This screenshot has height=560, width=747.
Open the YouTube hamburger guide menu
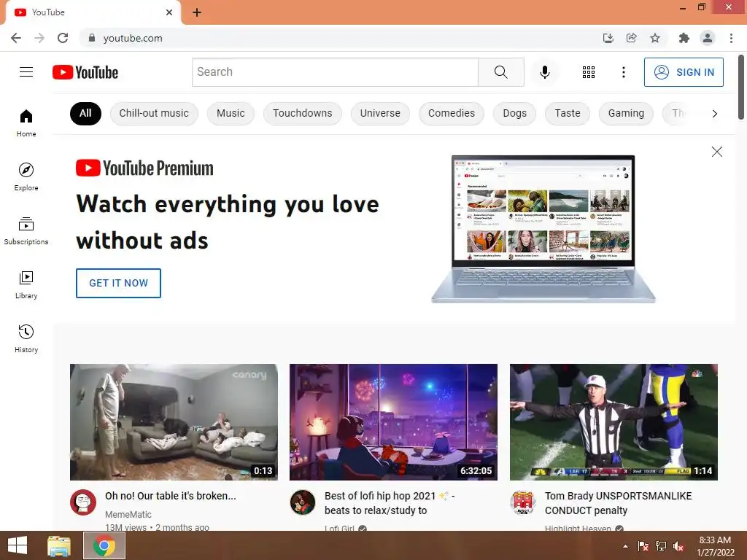26,72
